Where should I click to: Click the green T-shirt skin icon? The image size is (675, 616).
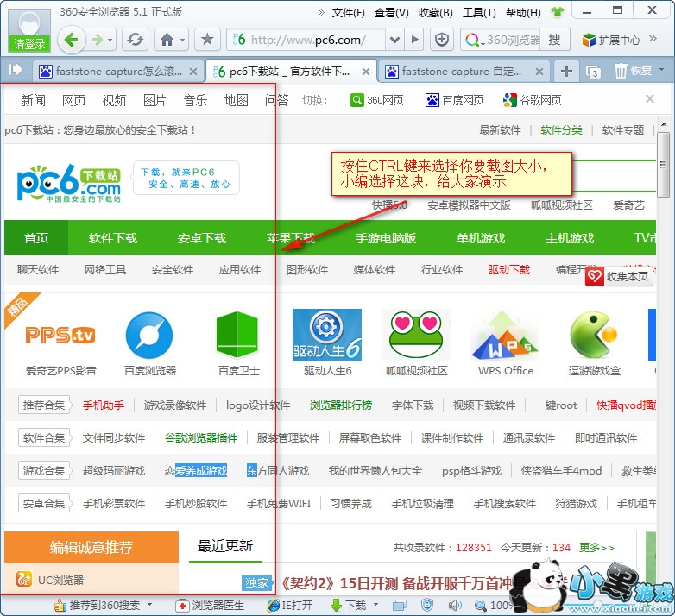558,12
